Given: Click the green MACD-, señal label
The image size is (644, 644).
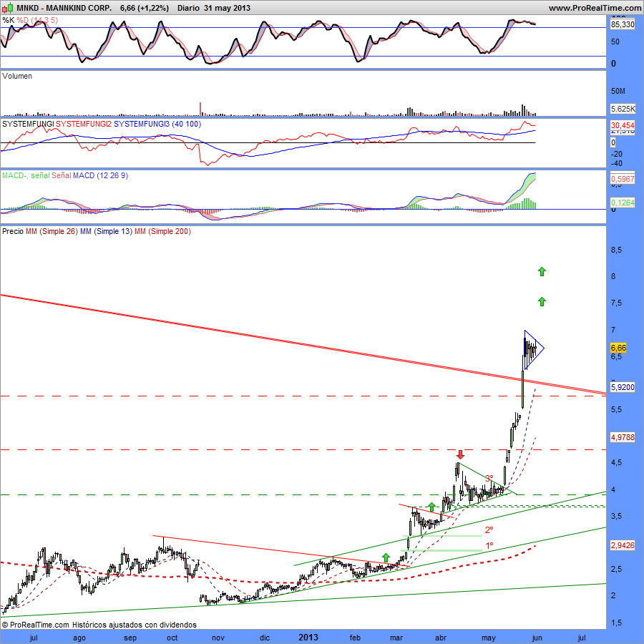Looking at the screenshot, I should click(x=26, y=175).
